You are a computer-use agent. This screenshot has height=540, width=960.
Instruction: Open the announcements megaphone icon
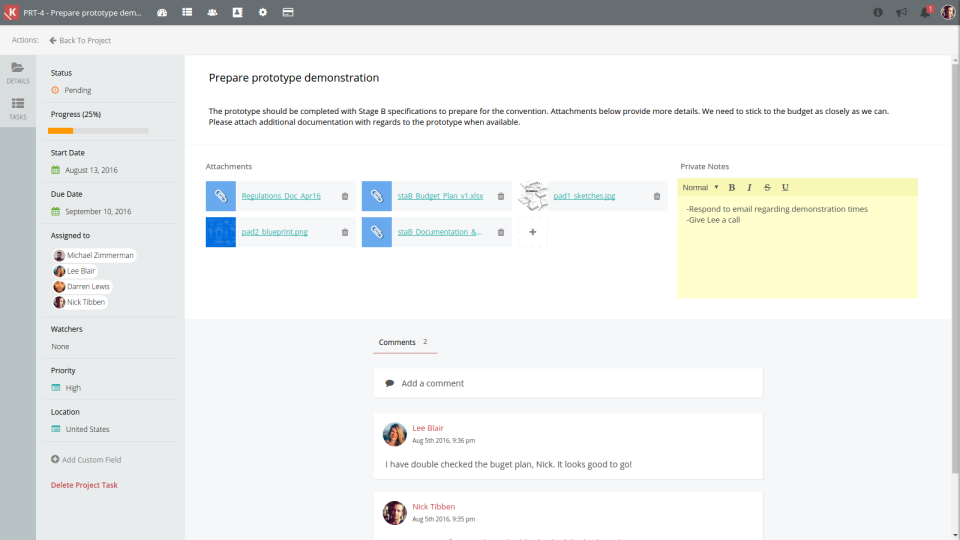[901, 12]
